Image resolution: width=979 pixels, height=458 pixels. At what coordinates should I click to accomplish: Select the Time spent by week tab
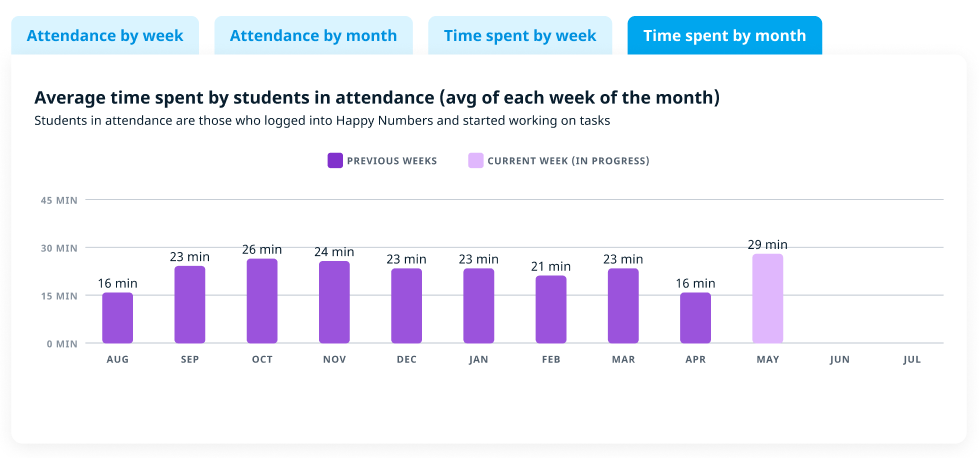click(520, 36)
